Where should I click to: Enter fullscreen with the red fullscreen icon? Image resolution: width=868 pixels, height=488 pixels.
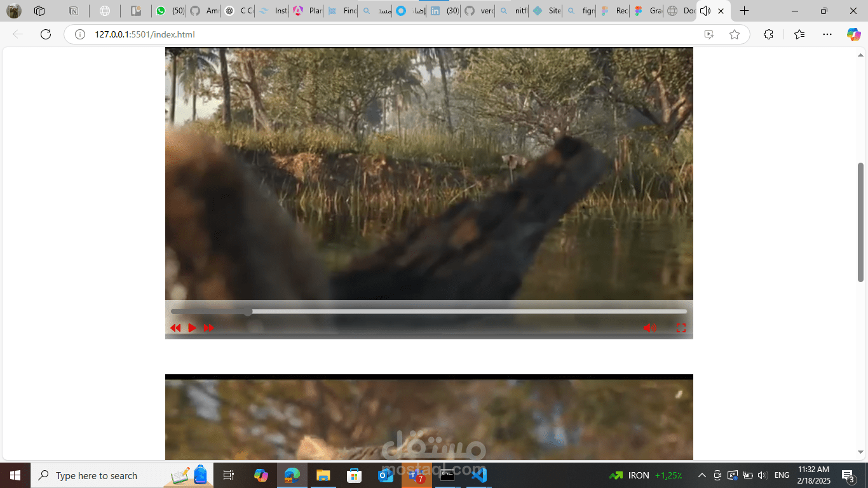click(x=681, y=328)
